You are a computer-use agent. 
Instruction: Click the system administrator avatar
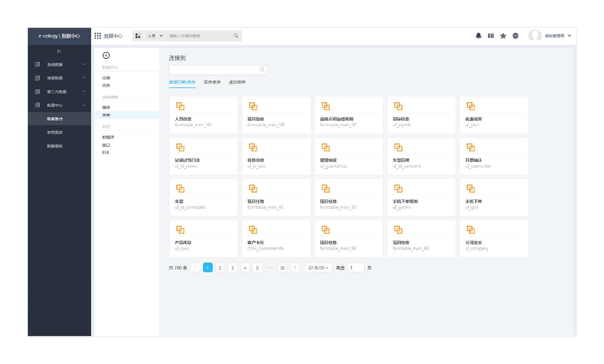[x=535, y=35]
